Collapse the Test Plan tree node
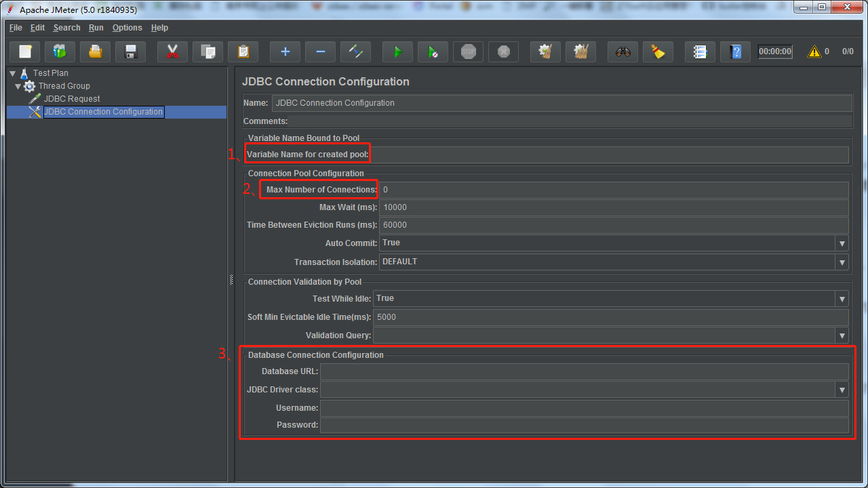Screen dimensions: 868x488 pos(13,73)
